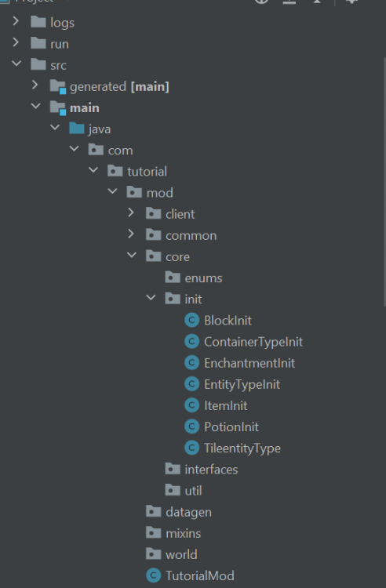Collapse the src folder
The width and height of the screenshot is (386, 588).
(16, 64)
